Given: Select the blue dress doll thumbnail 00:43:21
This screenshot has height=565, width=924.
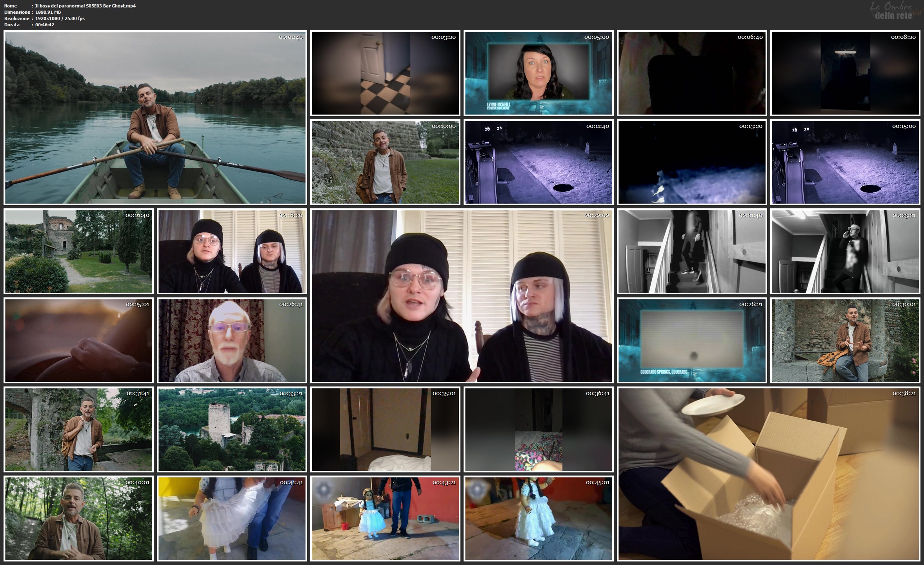Looking at the screenshot, I should pyautogui.click(x=385, y=518).
